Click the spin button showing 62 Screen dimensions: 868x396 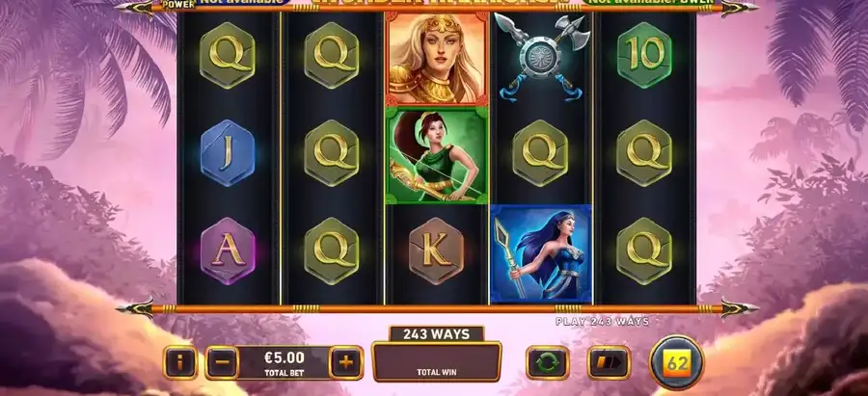[676, 363]
